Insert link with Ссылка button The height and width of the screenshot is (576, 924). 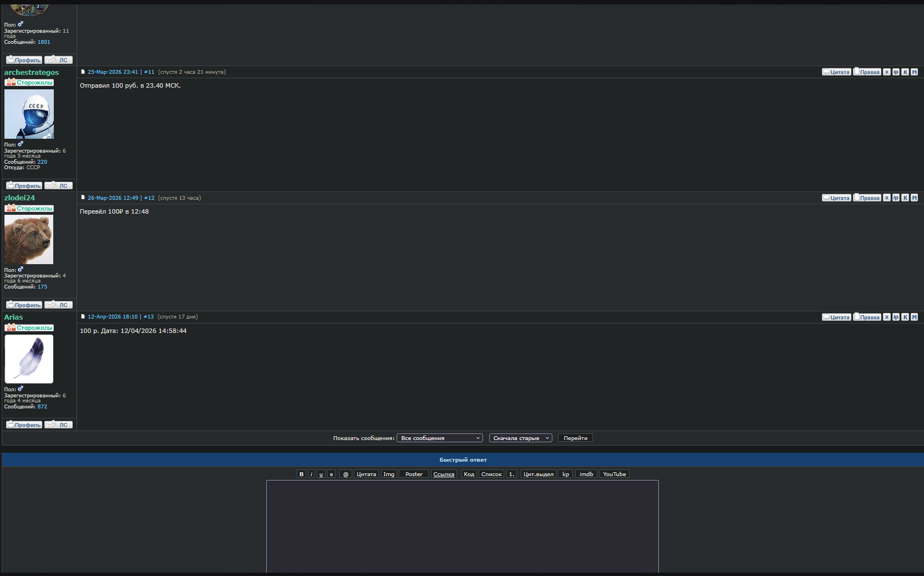(444, 474)
